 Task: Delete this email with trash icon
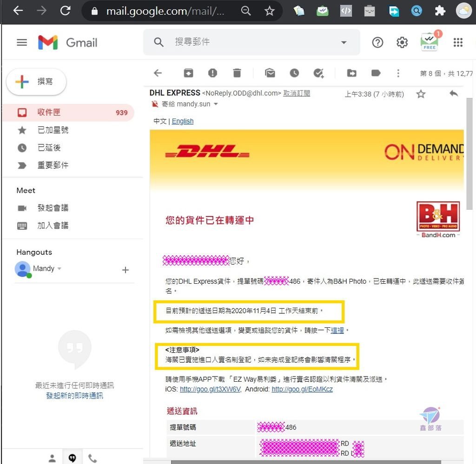point(237,73)
